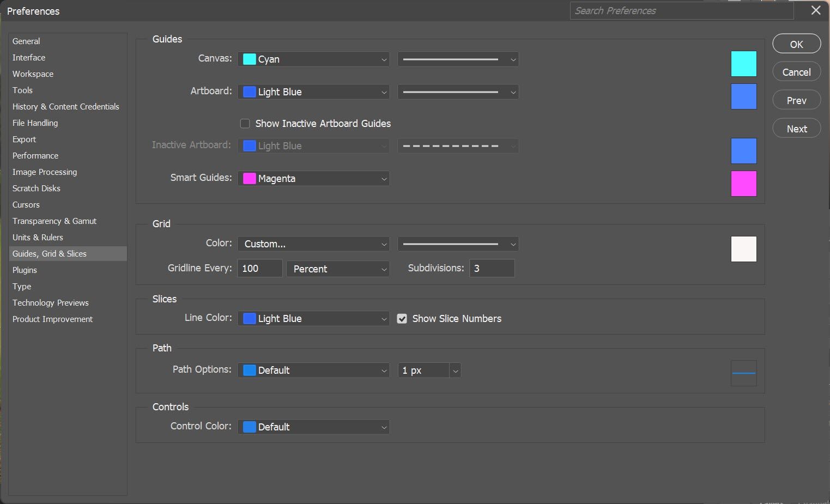Click the Search Preferences field
Viewport: 830px width, 504px height.
point(681,10)
